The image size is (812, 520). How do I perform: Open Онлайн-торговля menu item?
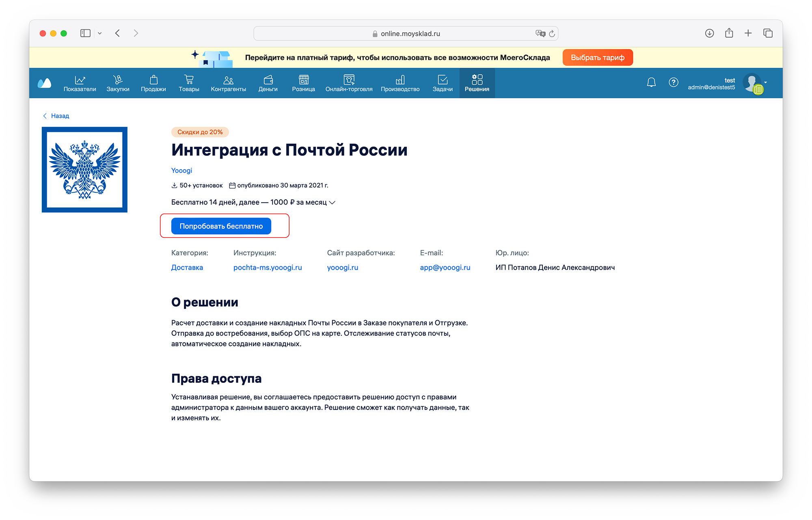[x=349, y=83]
